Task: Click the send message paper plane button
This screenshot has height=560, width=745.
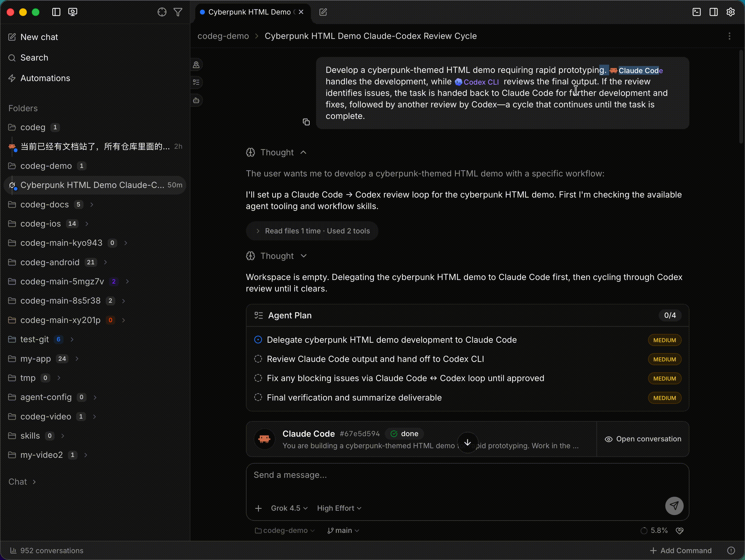Action: (674, 505)
